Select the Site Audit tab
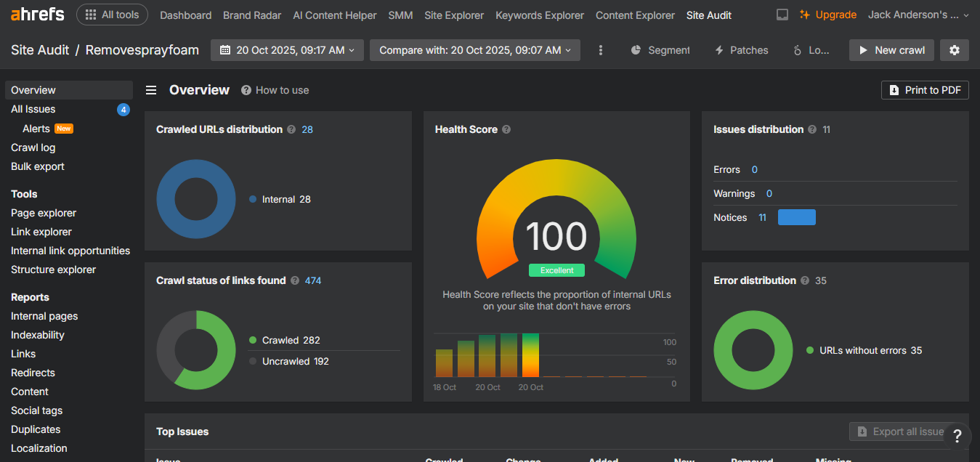Screen dimensions: 980x462 (709, 15)
